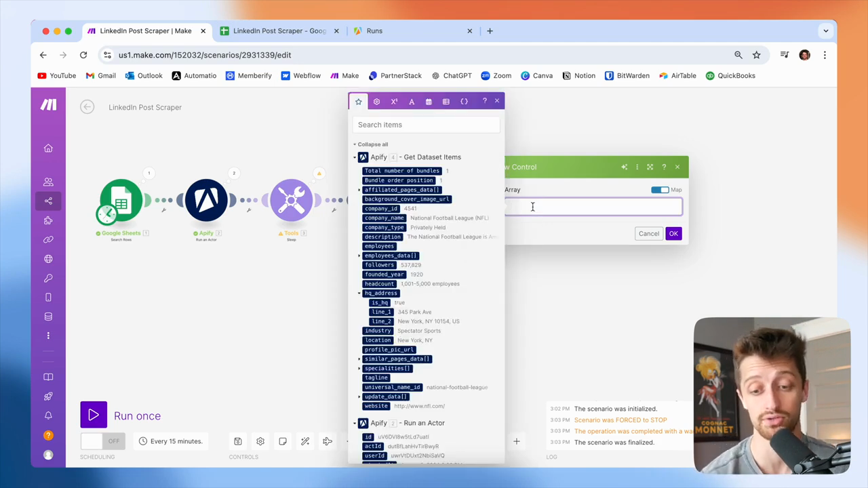Switch to Array functions tab

[x=446, y=102]
